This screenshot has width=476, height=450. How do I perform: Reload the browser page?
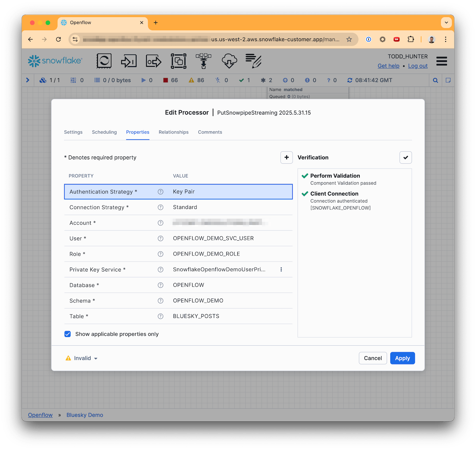click(x=59, y=39)
